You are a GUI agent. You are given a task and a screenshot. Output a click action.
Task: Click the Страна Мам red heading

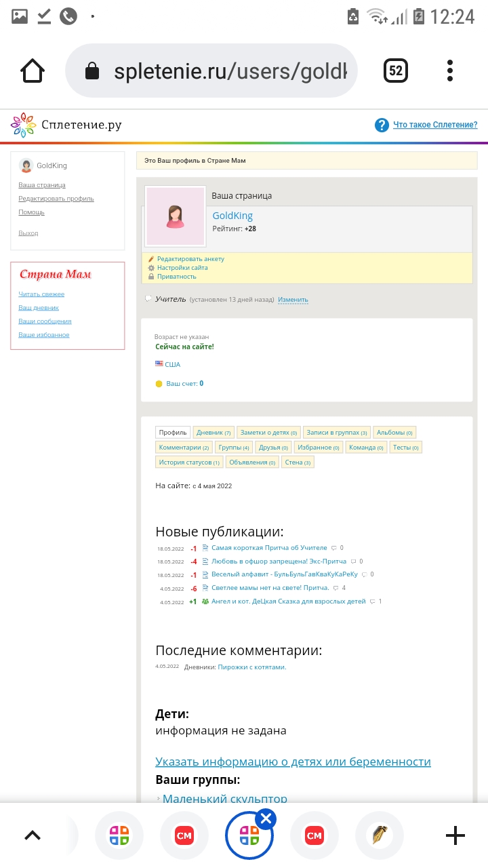tap(56, 275)
